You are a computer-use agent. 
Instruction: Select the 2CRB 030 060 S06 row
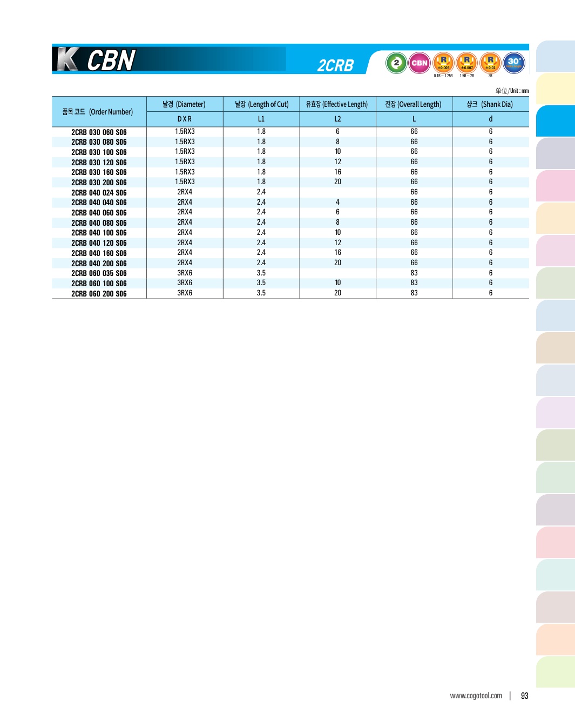coord(99,132)
